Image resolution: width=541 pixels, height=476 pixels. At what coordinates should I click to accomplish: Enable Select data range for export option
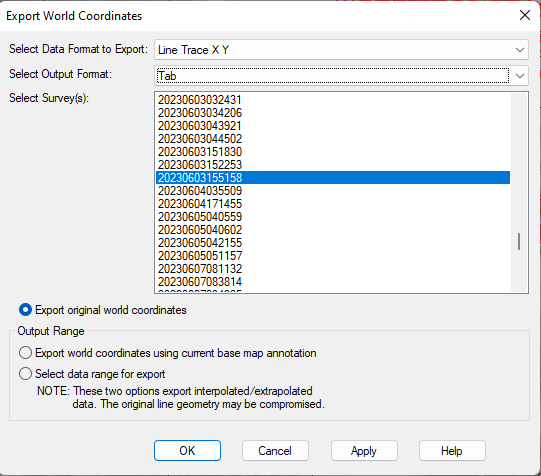pos(26,374)
